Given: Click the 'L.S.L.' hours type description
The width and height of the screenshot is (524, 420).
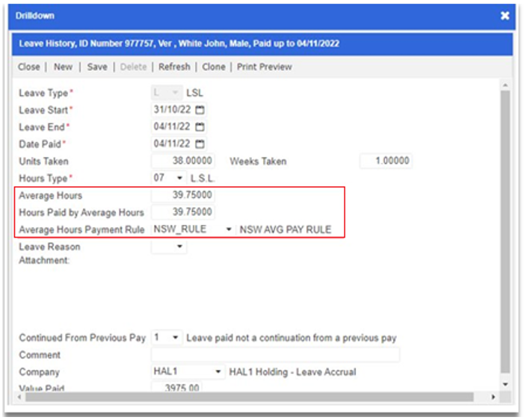Looking at the screenshot, I should (202, 178).
